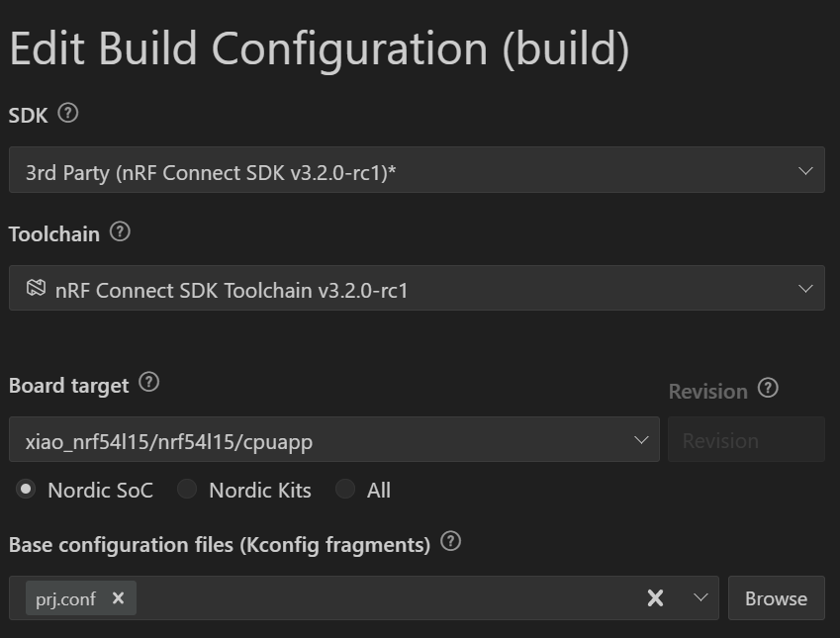
Task: Click the Browse button
Action: tap(776, 597)
